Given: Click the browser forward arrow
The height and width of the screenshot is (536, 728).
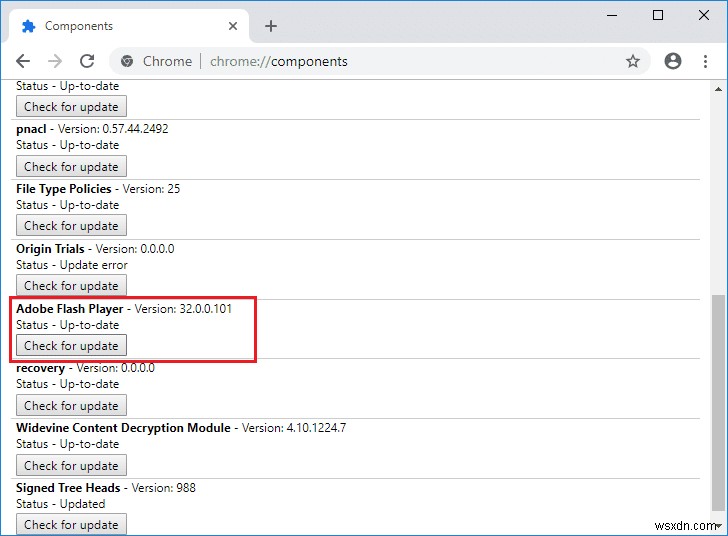Looking at the screenshot, I should tap(55, 61).
